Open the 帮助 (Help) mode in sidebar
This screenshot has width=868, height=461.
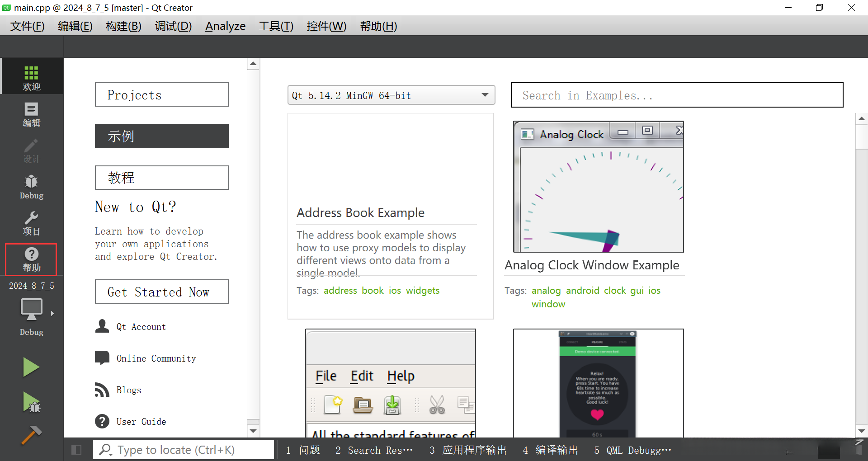pyautogui.click(x=32, y=259)
